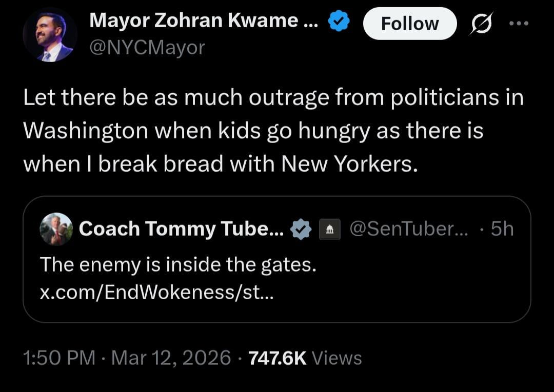Click the government building affiliation icon
Image resolution: width=554 pixels, height=392 pixels.
tap(329, 230)
